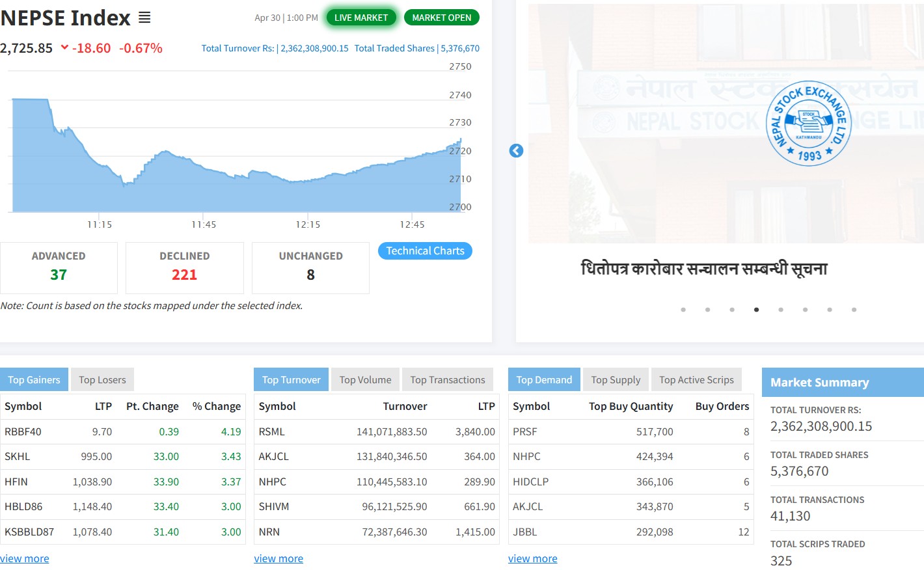Click the red down chevron beside index change
The image size is (924, 570).
point(64,47)
